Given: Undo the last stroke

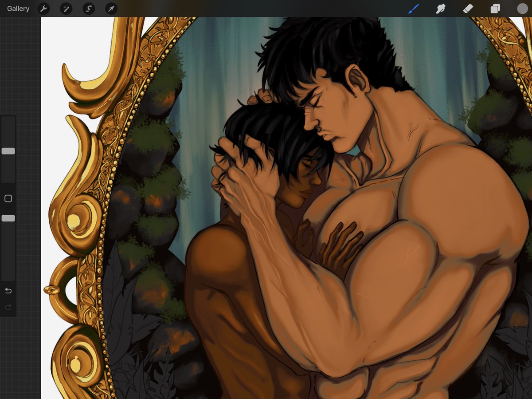Looking at the screenshot, I should pos(8,291).
